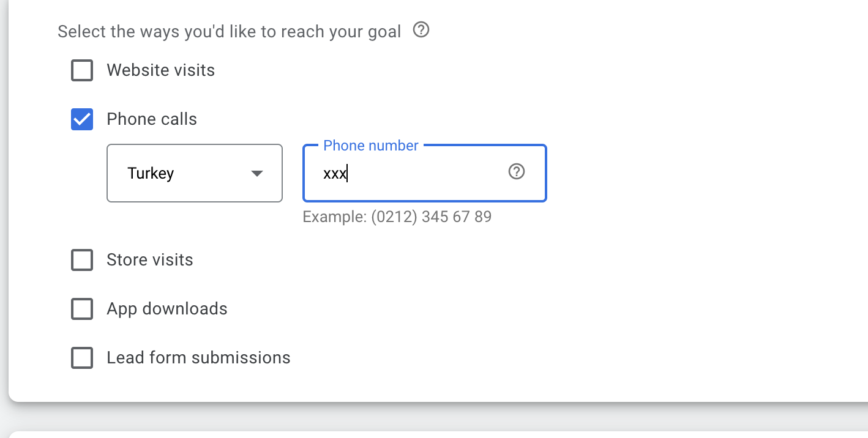This screenshot has width=868, height=438.
Task: Click the App downloads label text
Action: tap(167, 309)
